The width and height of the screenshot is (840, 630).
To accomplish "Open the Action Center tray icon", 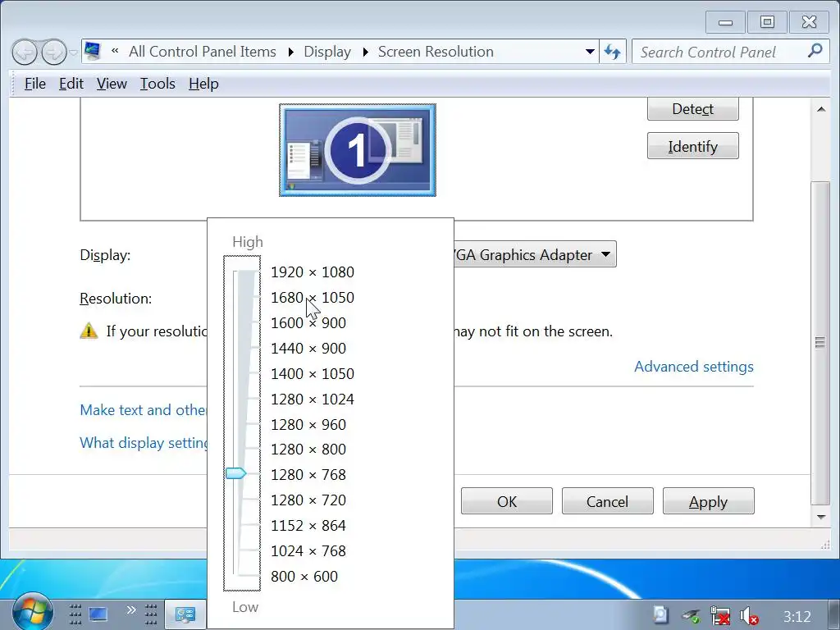I will [x=661, y=615].
